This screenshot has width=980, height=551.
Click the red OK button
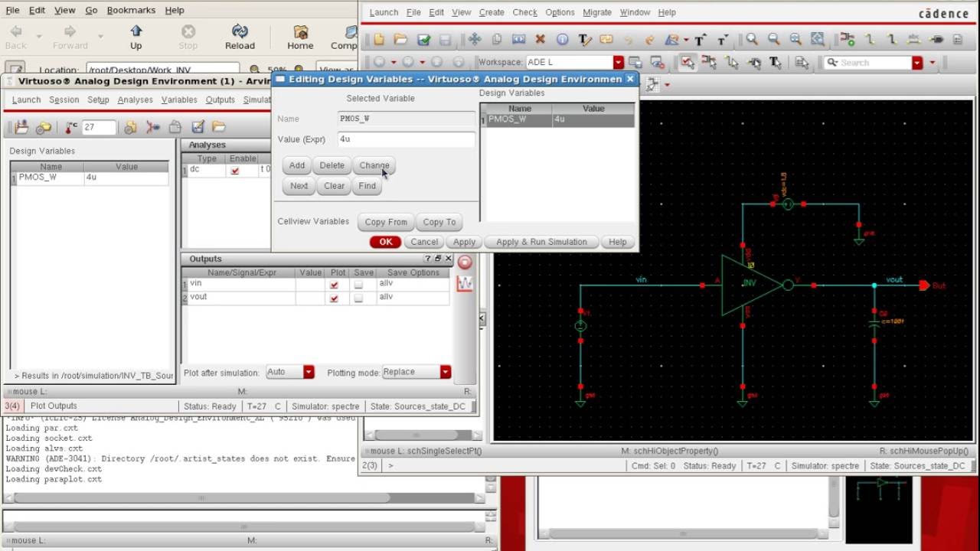385,242
